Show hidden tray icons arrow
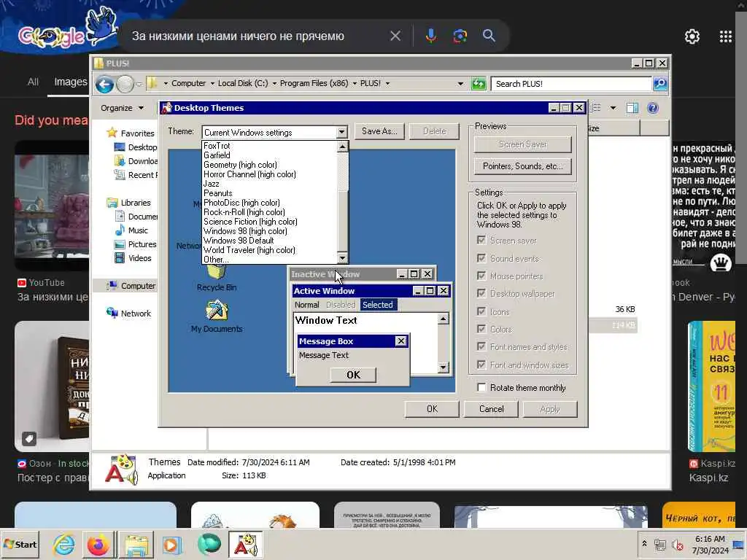The width and height of the screenshot is (747, 560). point(644,544)
